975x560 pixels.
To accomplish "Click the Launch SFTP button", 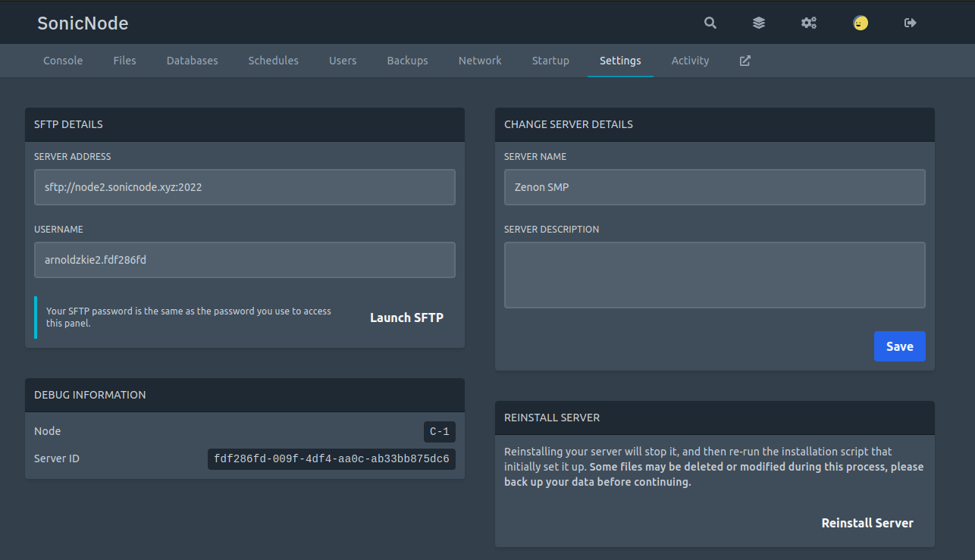I will tap(406, 318).
